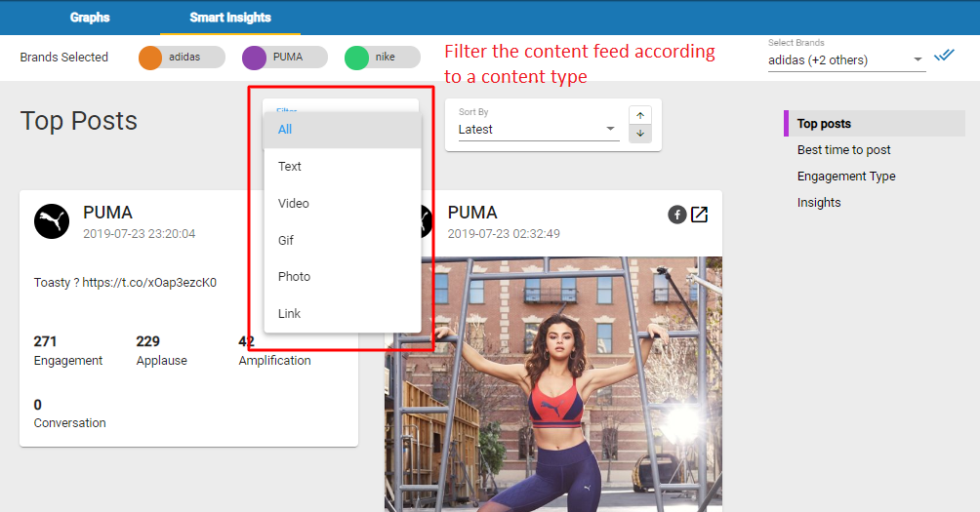This screenshot has height=512, width=980.
Task: Choose Link in the filter menu
Action: (x=342, y=313)
